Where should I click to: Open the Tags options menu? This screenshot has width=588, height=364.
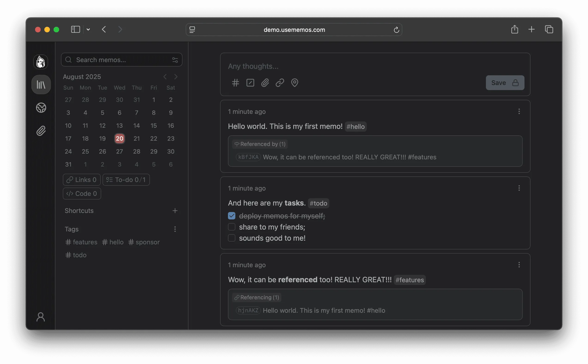pyautogui.click(x=175, y=229)
